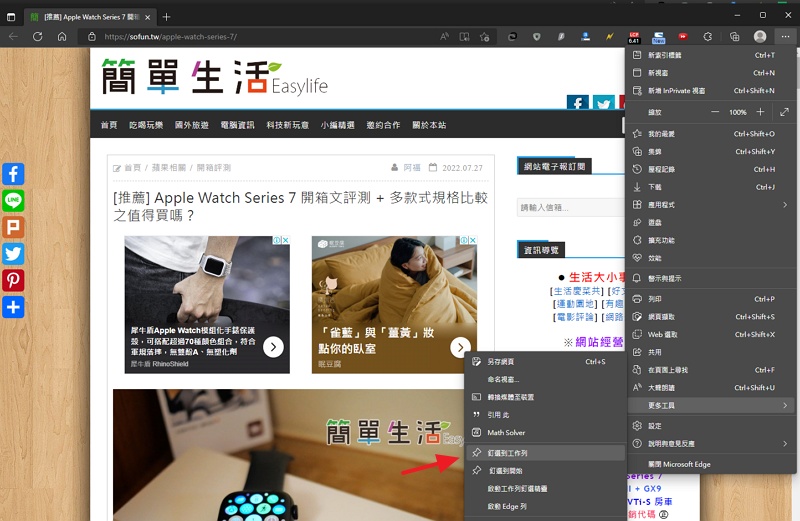
Task: Open the profile avatar icon
Action: click(760, 36)
